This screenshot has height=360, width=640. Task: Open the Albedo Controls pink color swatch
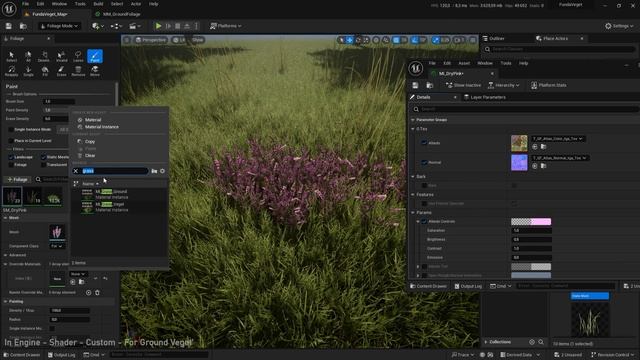pyautogui.click(x=531, y=222)
